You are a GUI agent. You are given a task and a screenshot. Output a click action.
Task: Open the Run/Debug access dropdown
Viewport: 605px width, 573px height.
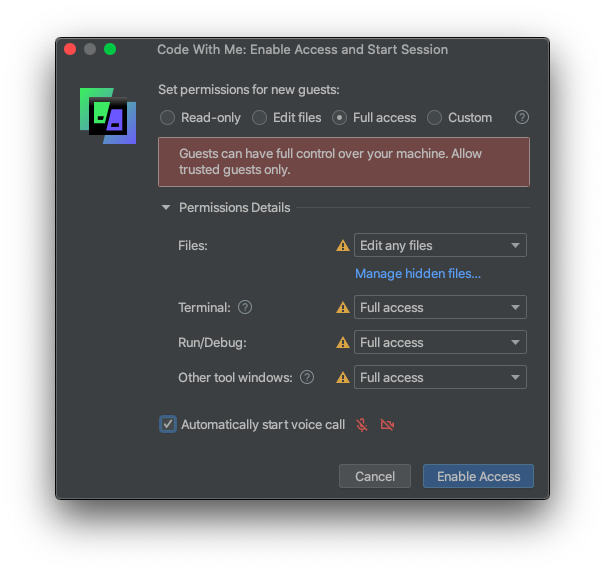click(440, 342)
